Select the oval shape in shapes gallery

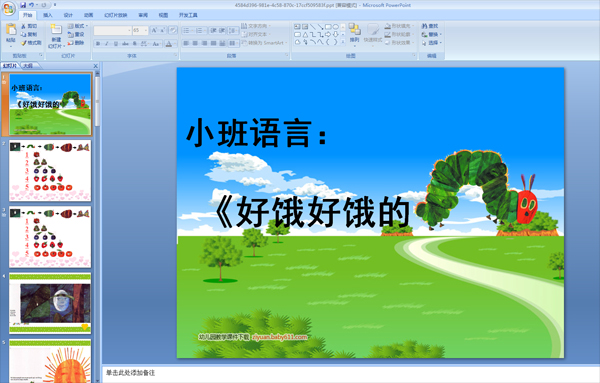pos(336,27)
